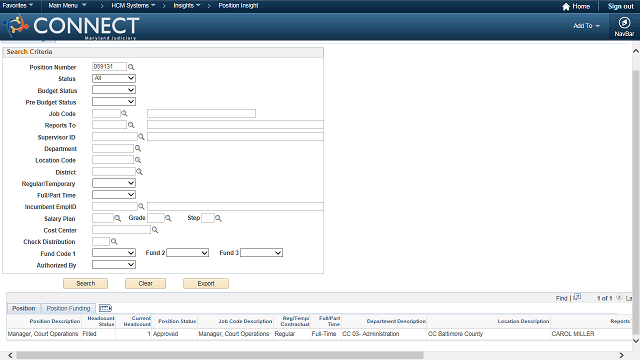This screenshot has width=640, height=360.
Task: Expand the Status dropdown showing All
Action: (x=114, y=78)
